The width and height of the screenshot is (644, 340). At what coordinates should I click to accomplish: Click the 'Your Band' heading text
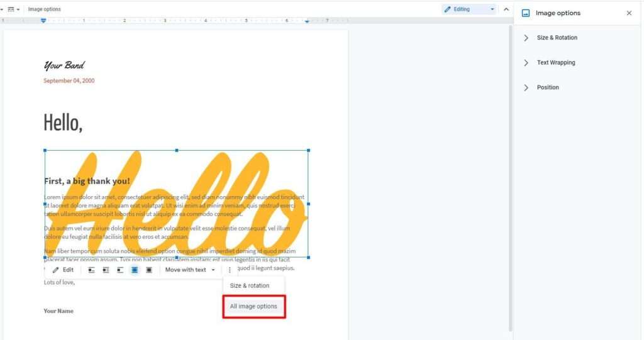click(x=64, y=65)
